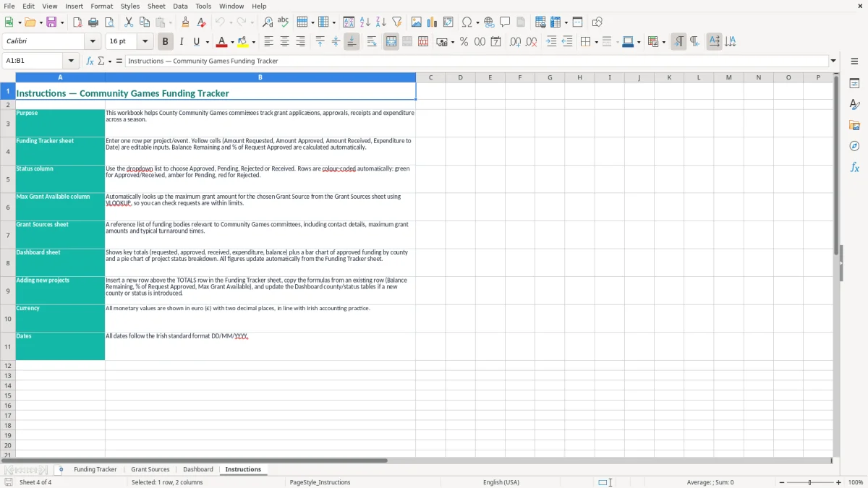
Task: Open the Function Wizard
Action: [90, 61]
